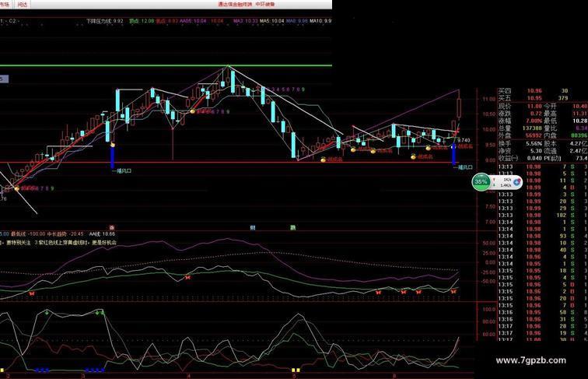Click the 中环装备 stock name at top
Image resolution: width=588 pixels, height=379 pixels.
265,4
